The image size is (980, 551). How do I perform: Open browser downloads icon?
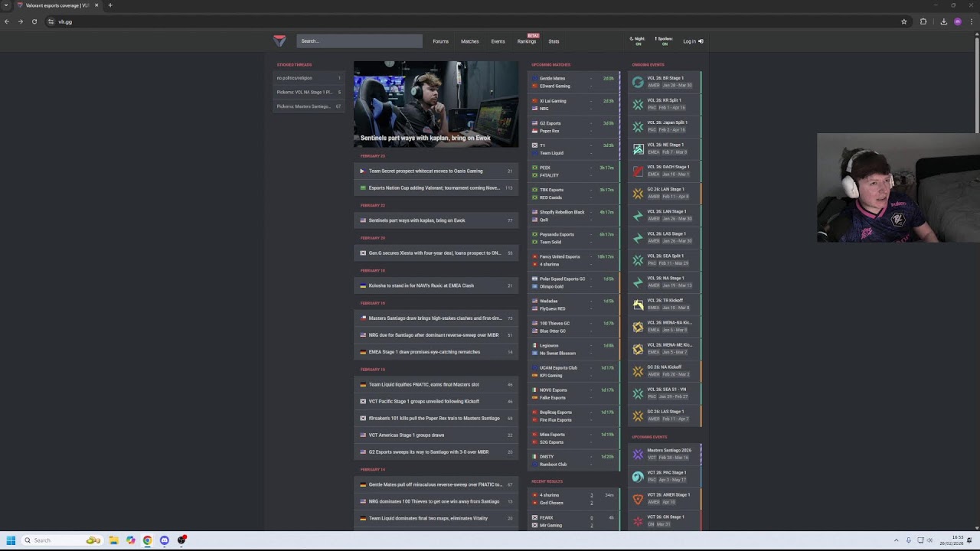(x=943, y=21)
